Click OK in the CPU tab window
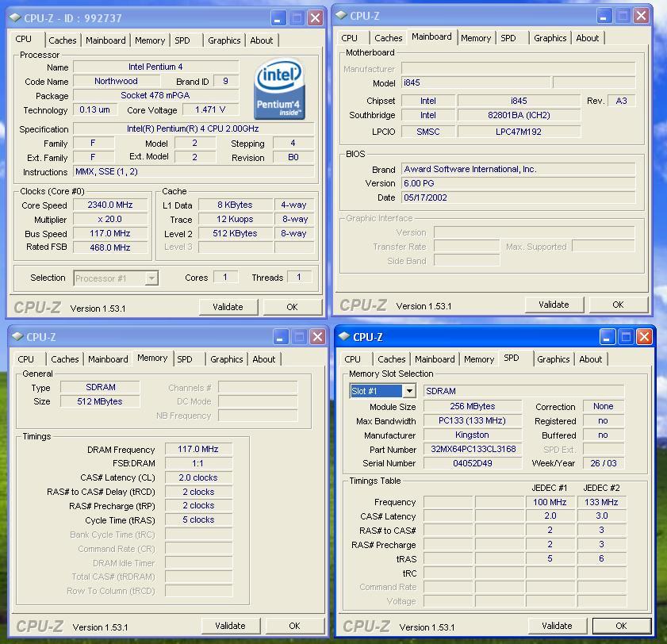Image resolution: width=667 pixels, height=644 pixels. click(292, 307)
